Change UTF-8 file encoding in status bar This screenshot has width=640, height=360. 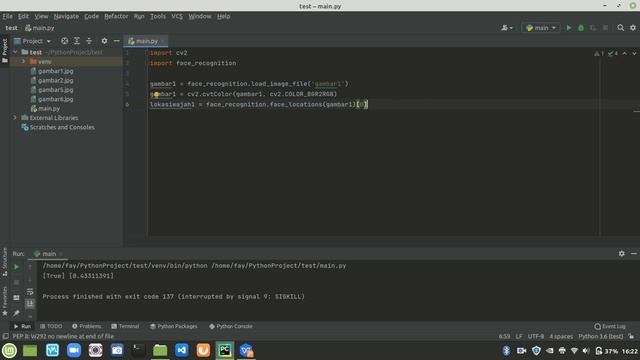pos(536,336)
